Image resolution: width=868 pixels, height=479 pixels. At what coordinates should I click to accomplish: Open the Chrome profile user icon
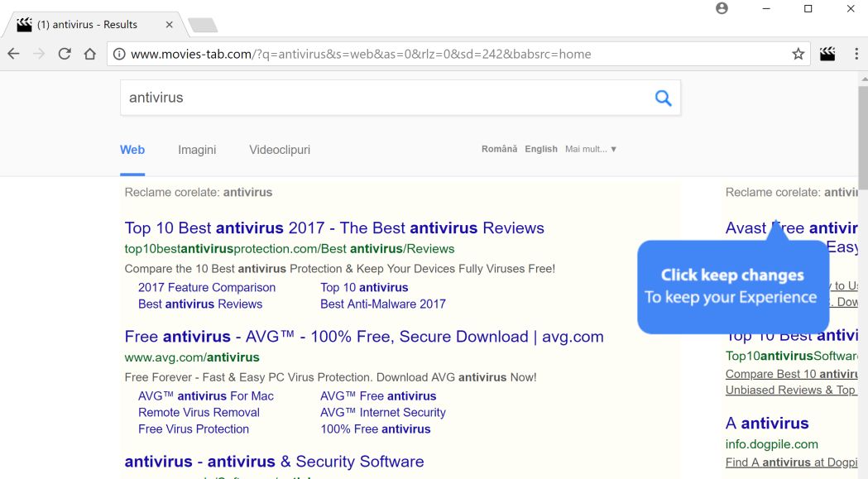tap(722, 8)
